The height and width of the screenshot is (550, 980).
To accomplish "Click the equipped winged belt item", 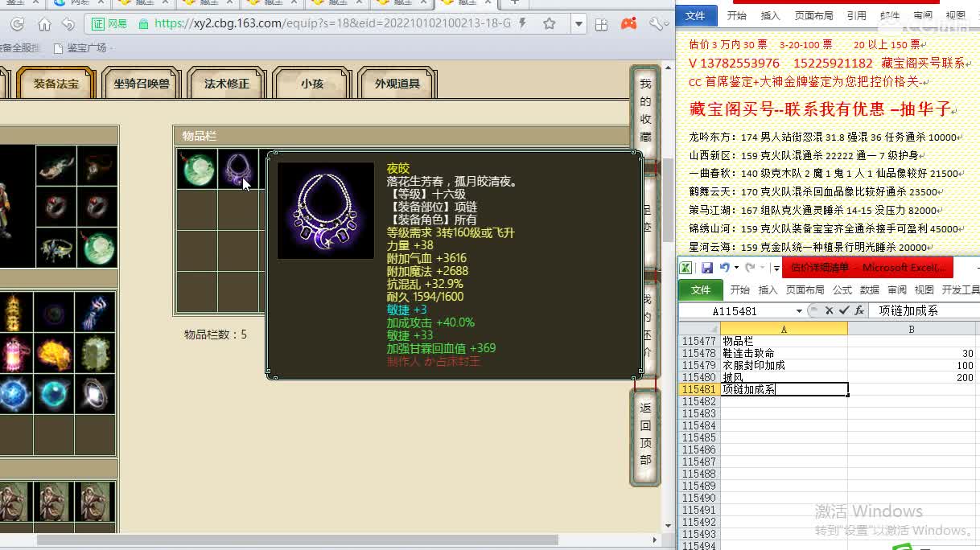I will pyautogui.click(x=56, y=248).
